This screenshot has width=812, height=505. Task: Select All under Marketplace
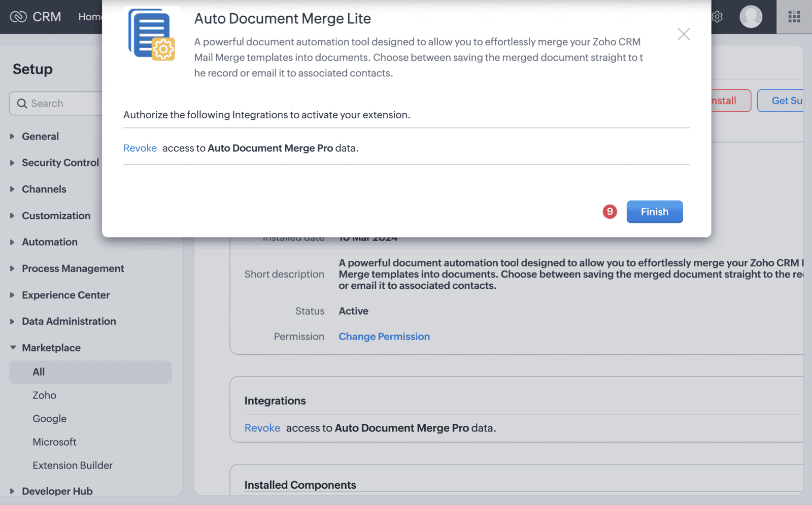point(90,372)
